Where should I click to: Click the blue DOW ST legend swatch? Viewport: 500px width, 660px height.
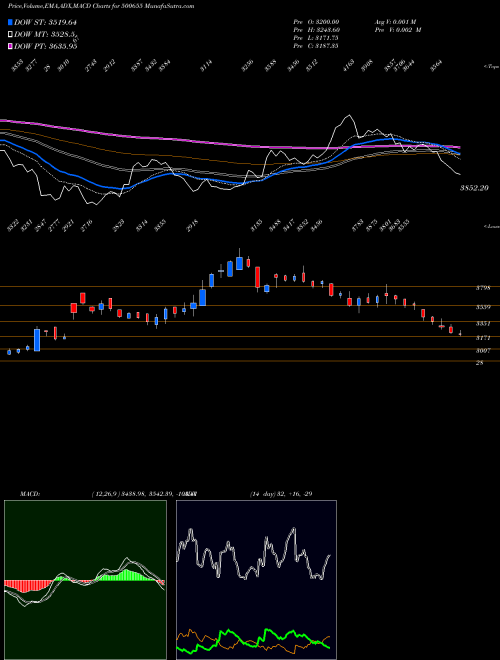11,22
